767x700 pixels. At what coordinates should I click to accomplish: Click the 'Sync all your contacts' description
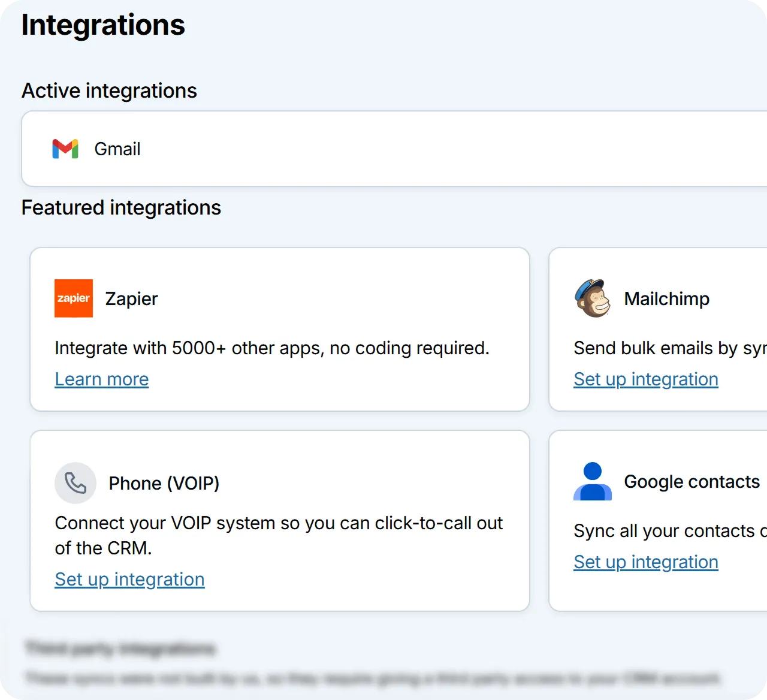(x=670, y=531)
